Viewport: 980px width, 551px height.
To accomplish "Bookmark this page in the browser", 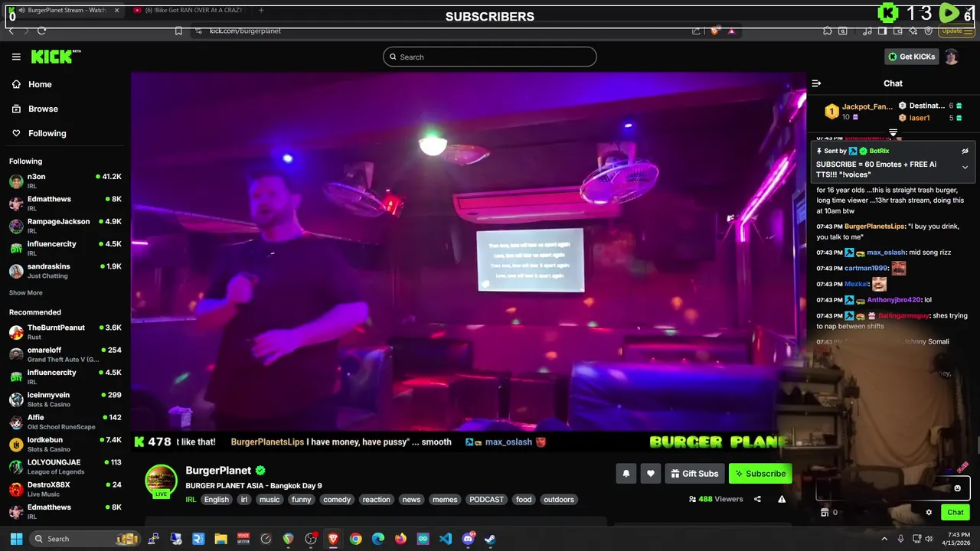I will tap(178, 31).
